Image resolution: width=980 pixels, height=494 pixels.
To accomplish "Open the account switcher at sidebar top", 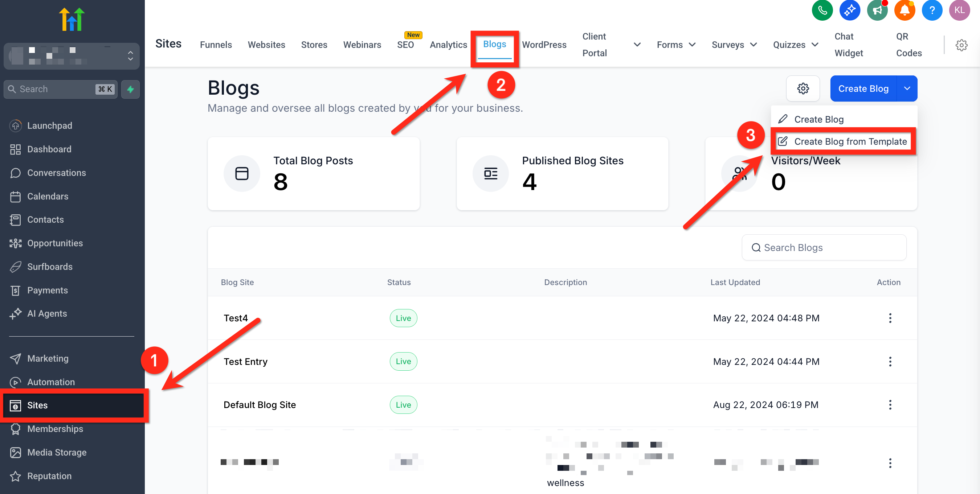I will pos(72,56).
